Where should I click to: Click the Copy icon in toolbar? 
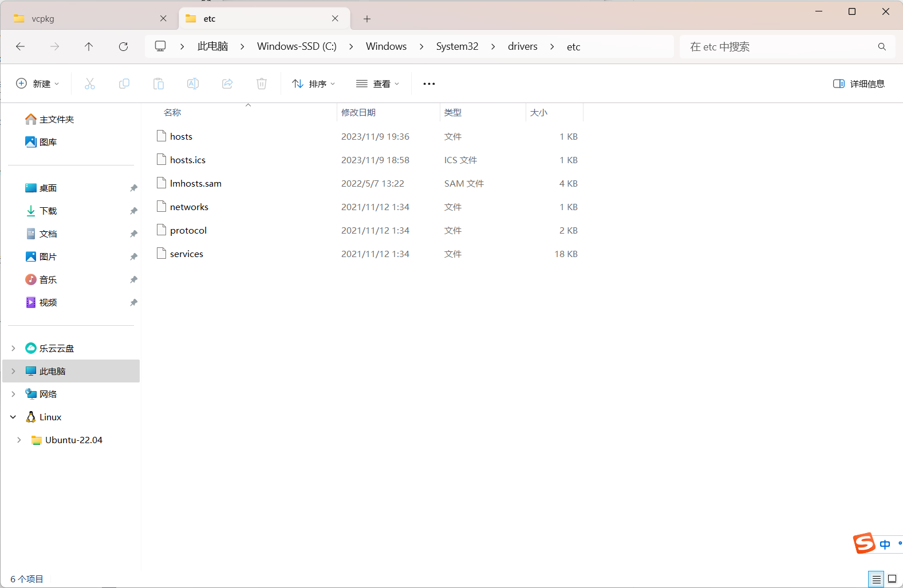pyautogui.click(x=124, y=84)
